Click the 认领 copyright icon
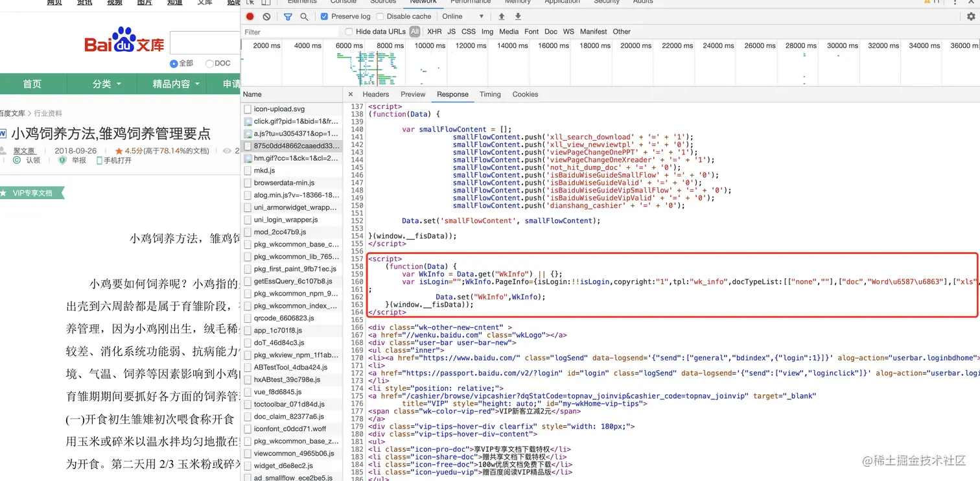980x481 pixels. point(17,160)
